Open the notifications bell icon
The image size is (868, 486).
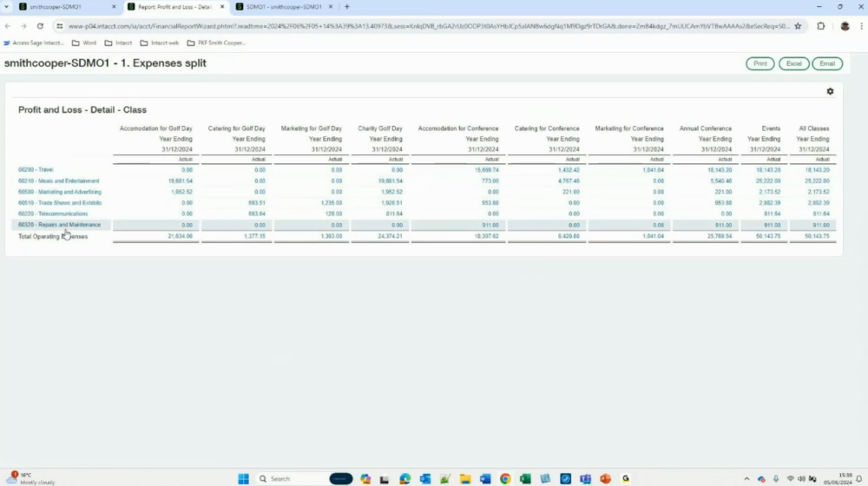pos(858,479)
